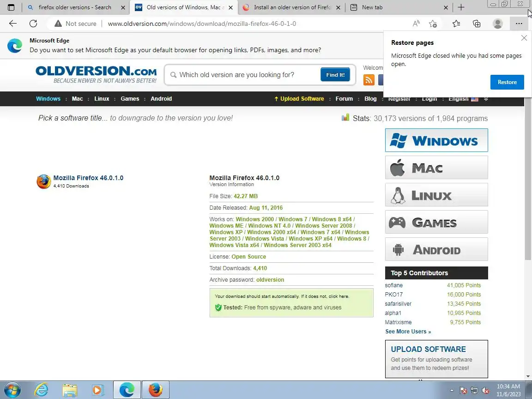Click the muted volume tray icon

pyautogui.click(x=485, y=390)
